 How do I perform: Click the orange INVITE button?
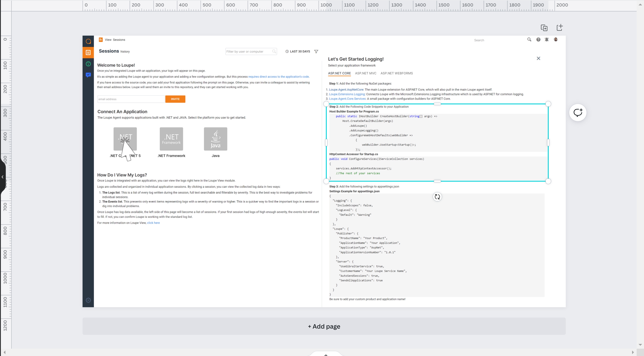coord(175,99)
